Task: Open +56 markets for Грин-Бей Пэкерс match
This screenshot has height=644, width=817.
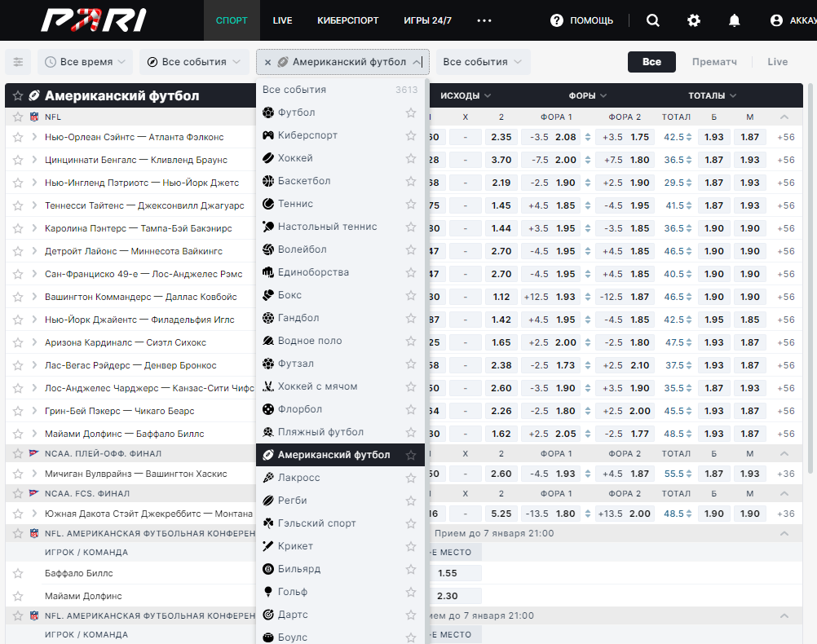Action: click(786, 411)
